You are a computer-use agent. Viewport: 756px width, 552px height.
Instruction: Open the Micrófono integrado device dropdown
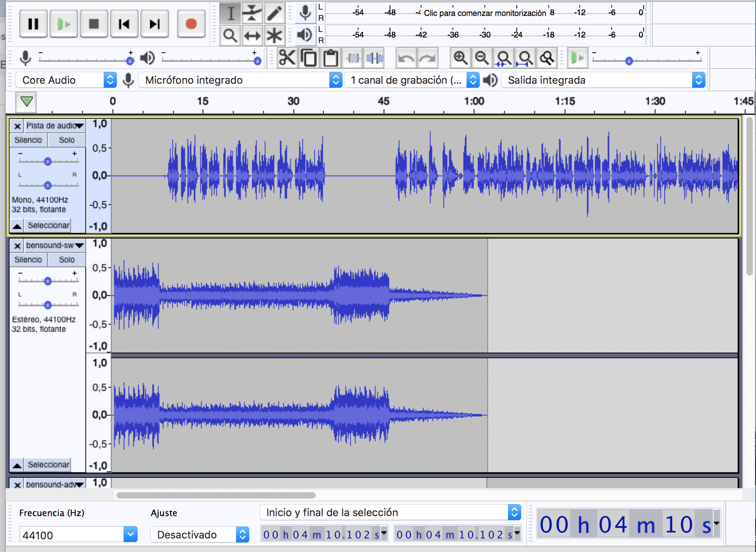pyautogui.click(x=240, y=80)
